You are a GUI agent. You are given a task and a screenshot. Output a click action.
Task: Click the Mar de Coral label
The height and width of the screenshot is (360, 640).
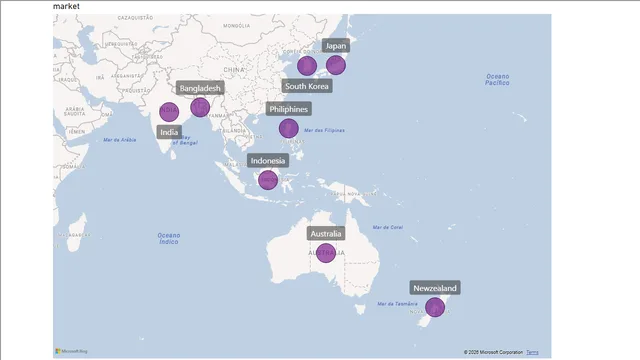388,227
